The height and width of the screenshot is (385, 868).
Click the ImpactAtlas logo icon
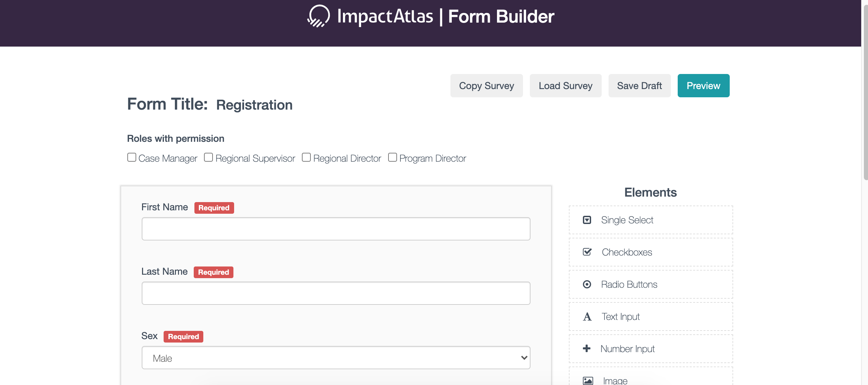click(x=318, y=16)
